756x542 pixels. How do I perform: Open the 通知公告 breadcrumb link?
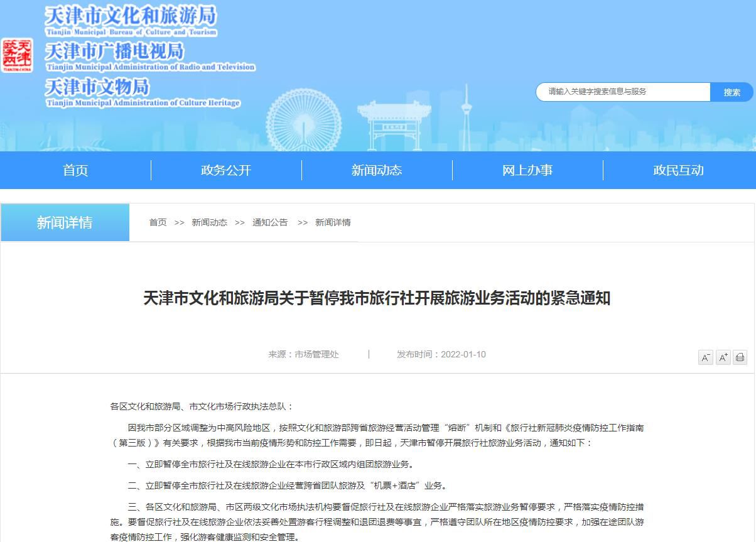[269, 222]
